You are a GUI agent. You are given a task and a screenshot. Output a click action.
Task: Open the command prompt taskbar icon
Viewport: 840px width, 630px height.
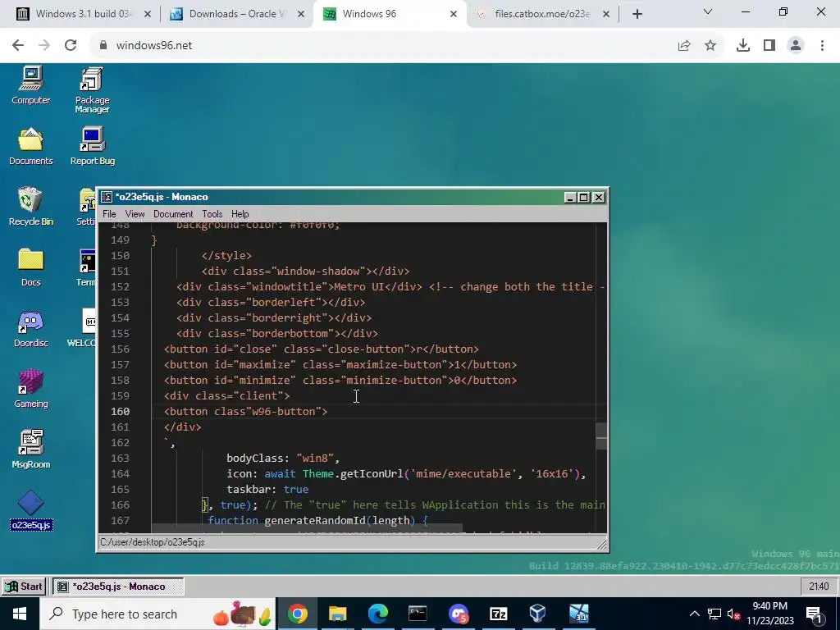coord(418,614)
